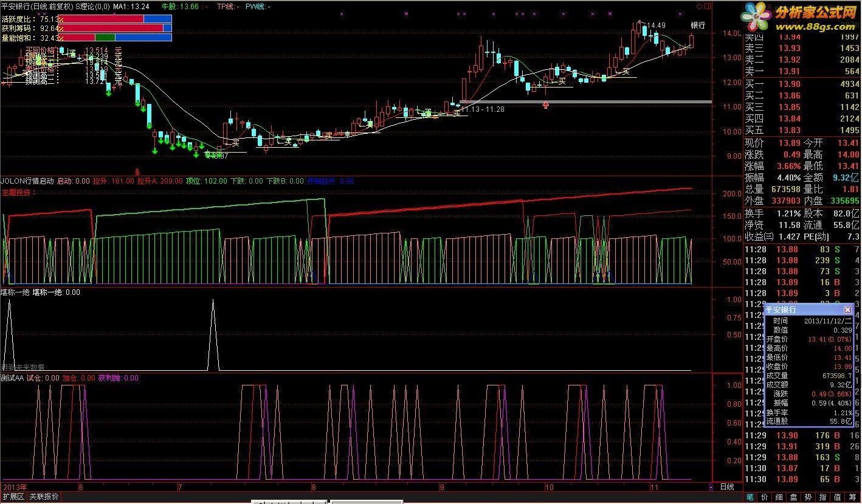Click the 买五 13.83 order row
Screen dimensions: 862x504
(x=802, y=131)
